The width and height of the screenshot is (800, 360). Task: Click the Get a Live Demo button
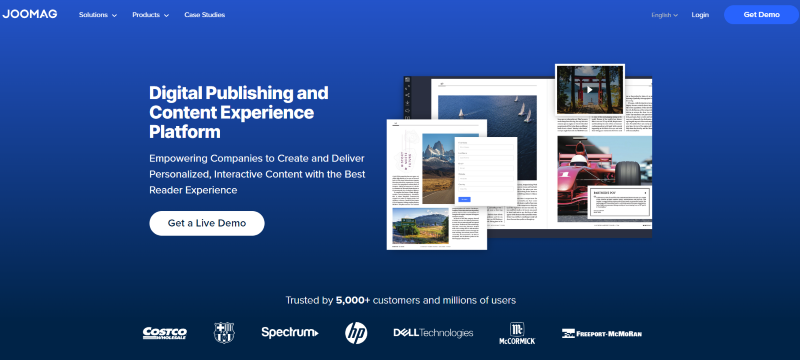pyautogui.click(x=207, y=223)
